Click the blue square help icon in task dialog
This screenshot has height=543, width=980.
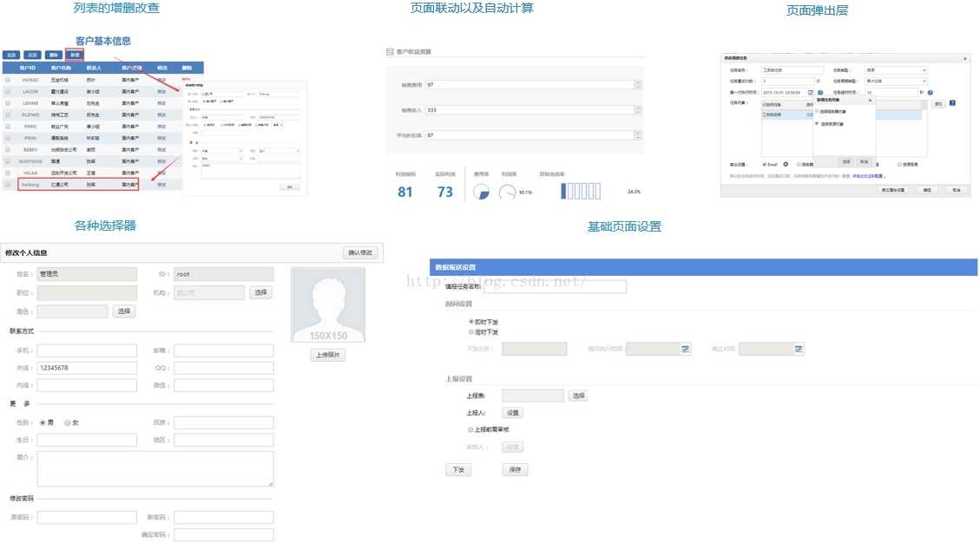point(952,102)
